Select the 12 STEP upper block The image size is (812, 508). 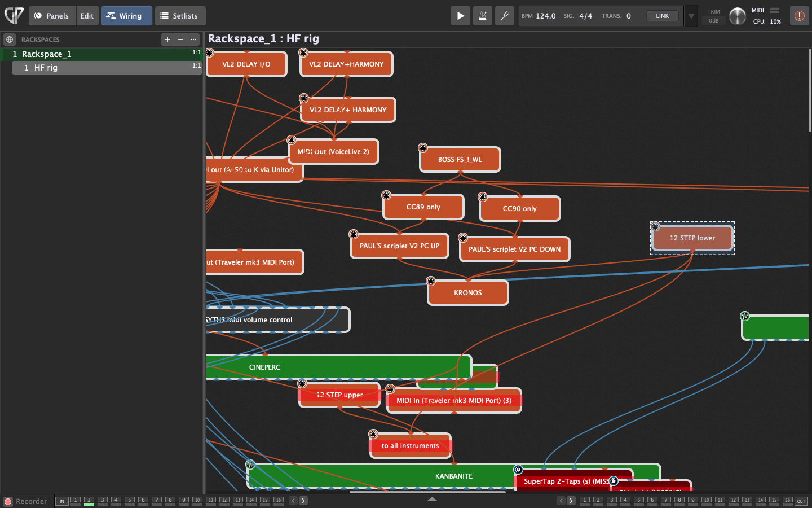[x=339, y=395]
